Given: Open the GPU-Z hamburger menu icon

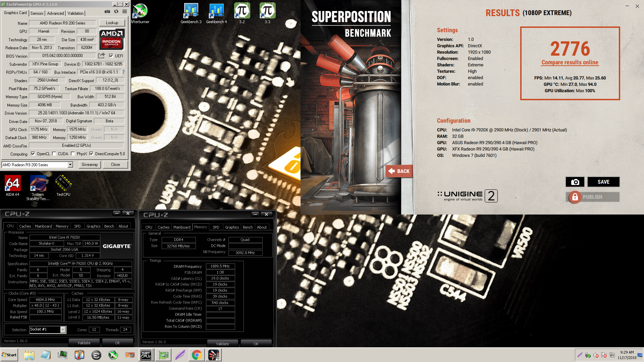Looking at the screenshot, I should (124, 12).
